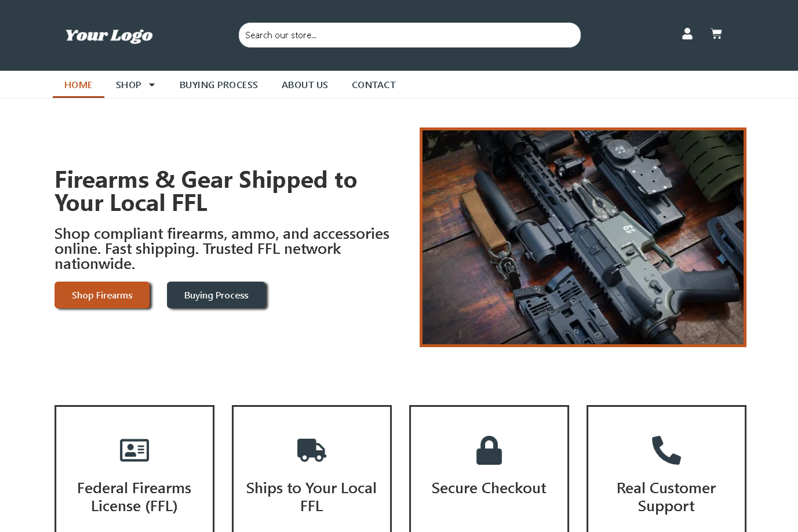Select the Federal Firearms License card title

pos(134,497)
